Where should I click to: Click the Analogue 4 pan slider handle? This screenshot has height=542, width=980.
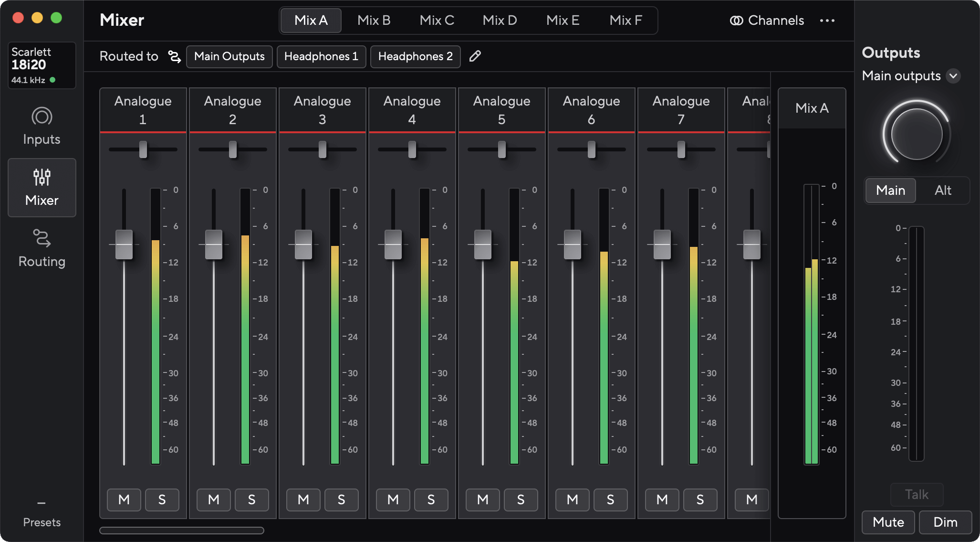(x=412, y=149)
